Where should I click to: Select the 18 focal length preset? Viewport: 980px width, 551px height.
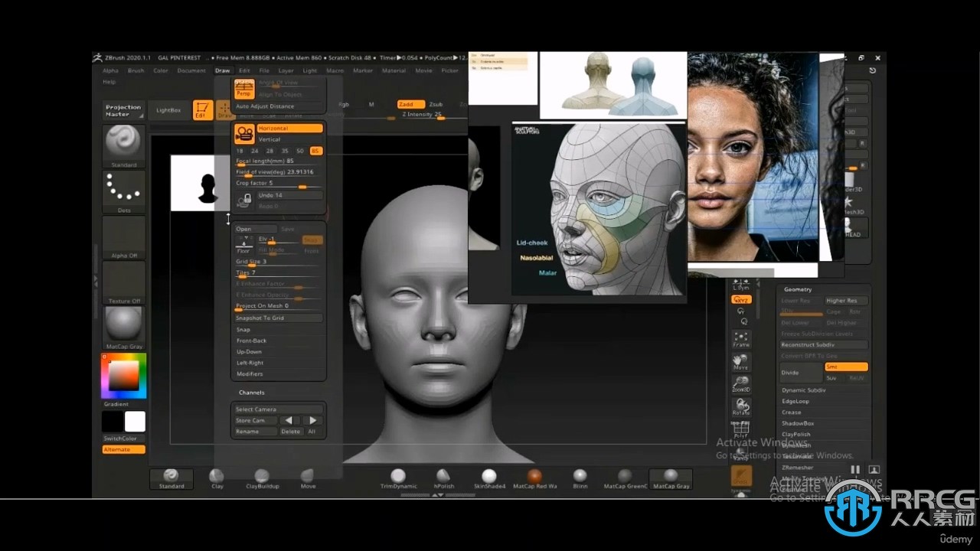[x=240, y=151]
